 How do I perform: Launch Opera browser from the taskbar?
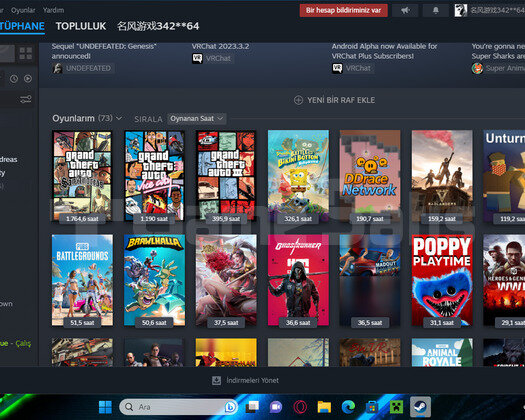point(300,407)
